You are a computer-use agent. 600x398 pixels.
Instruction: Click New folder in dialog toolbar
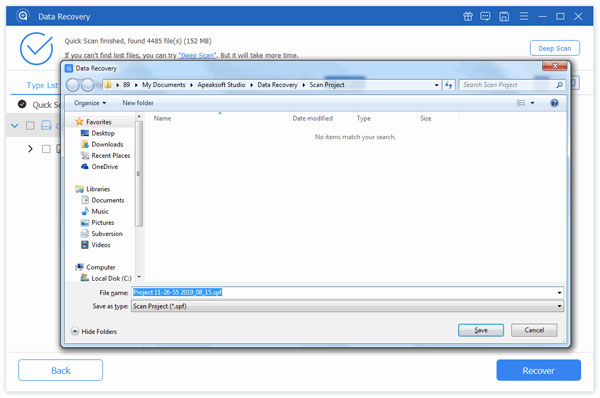tap(138, 103)
